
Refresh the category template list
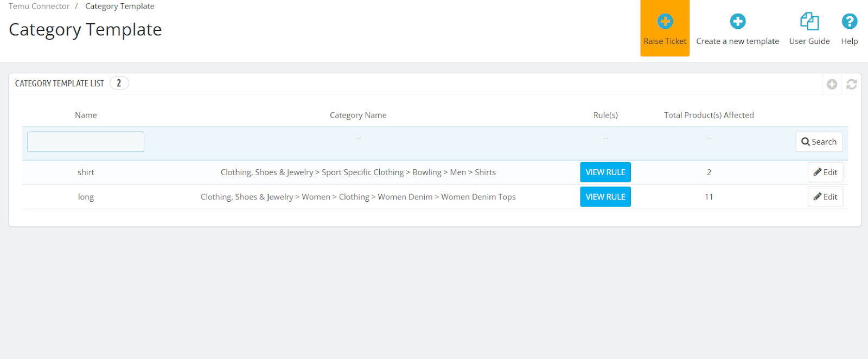(851, 84)
